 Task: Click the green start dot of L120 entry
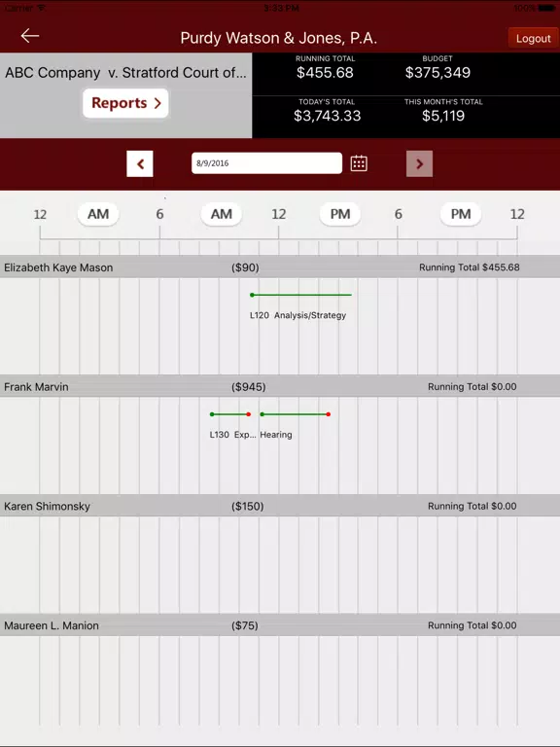pyautogui.click(x=252, y=295)
